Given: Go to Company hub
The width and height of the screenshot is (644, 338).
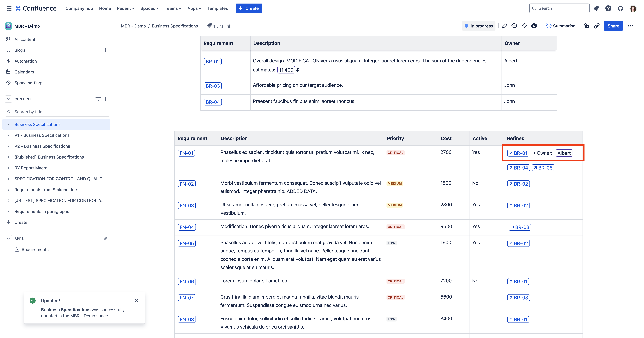Looking at the screenshot, I should point(79,8).
